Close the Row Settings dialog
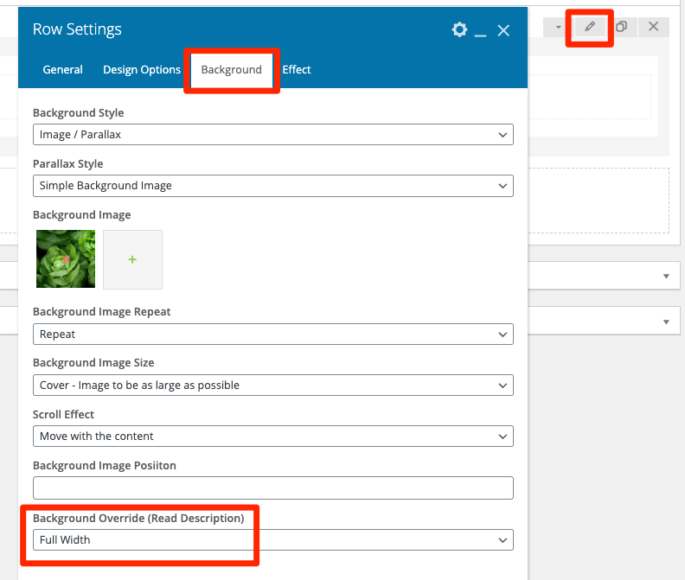This screenshot has width=685, height=580. tap(503, 31)
